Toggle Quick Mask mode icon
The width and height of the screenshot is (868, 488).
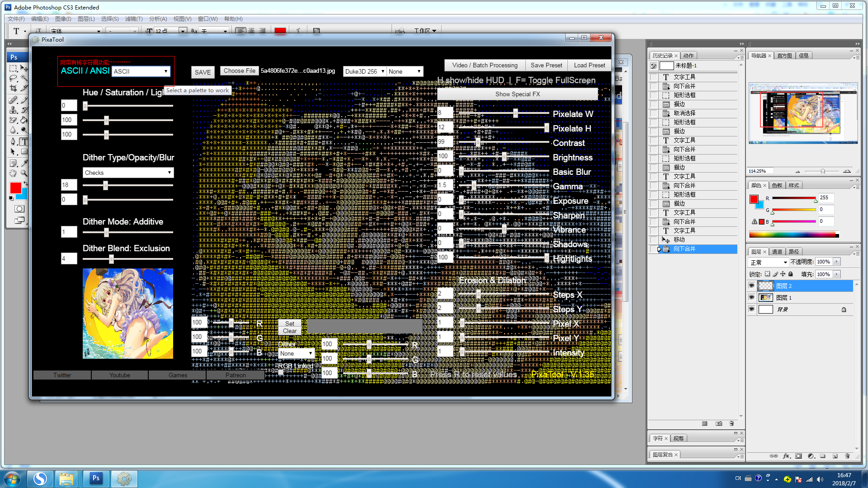tap(19, 209)
